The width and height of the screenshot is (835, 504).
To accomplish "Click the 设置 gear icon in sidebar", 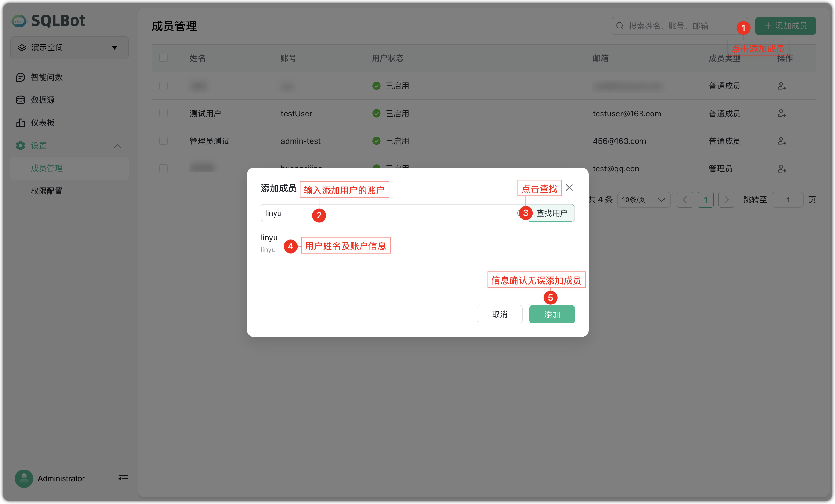I will tap(20, 146).
